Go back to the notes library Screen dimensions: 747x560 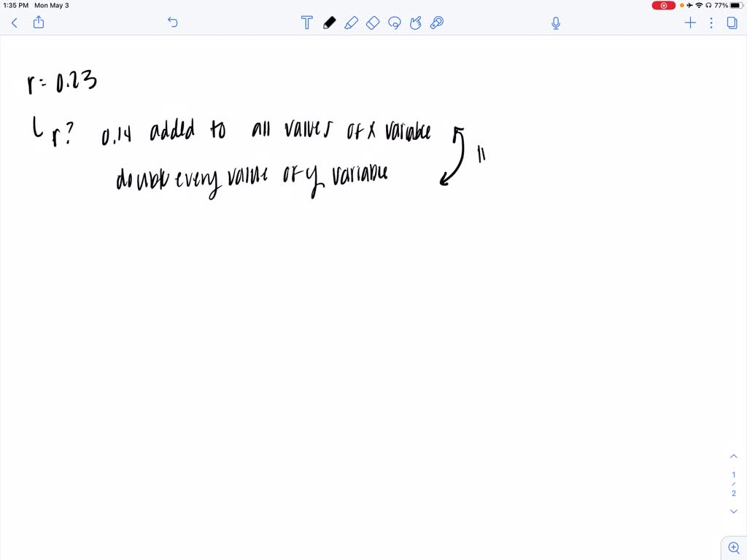(x=15, y=23)
